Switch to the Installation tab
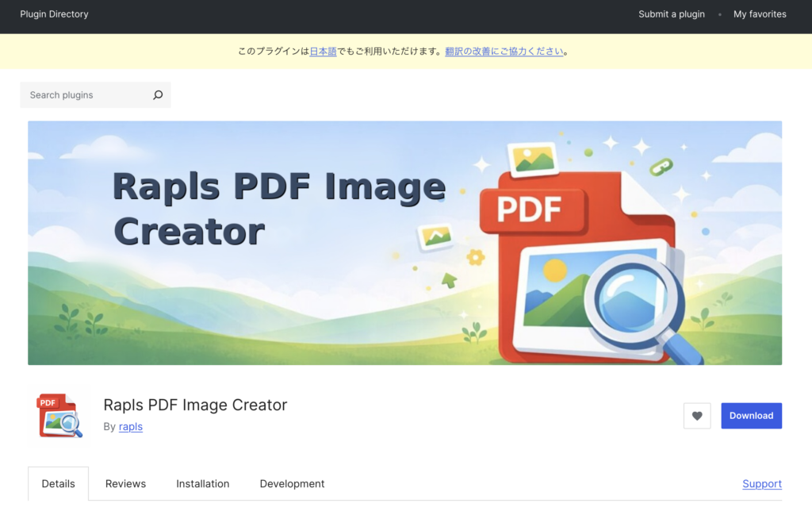The image size is (812, 515). click(x=202, y=483)
